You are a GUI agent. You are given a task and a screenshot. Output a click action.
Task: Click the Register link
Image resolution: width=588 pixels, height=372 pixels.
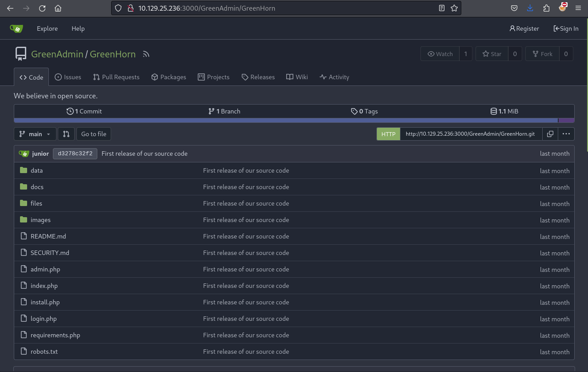[524, 28]
